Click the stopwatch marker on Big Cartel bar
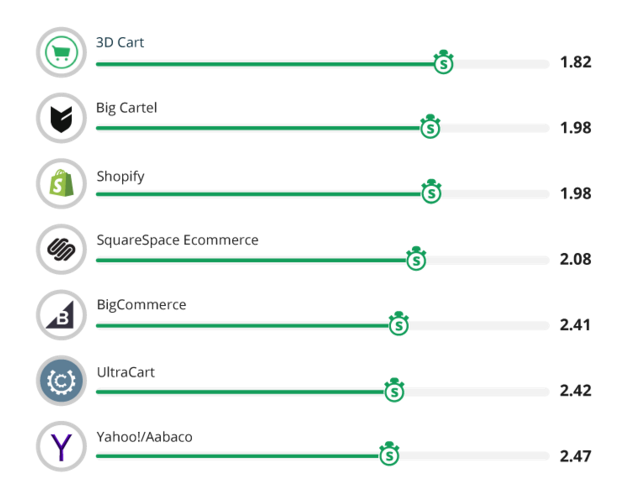 tap(430, 127)
